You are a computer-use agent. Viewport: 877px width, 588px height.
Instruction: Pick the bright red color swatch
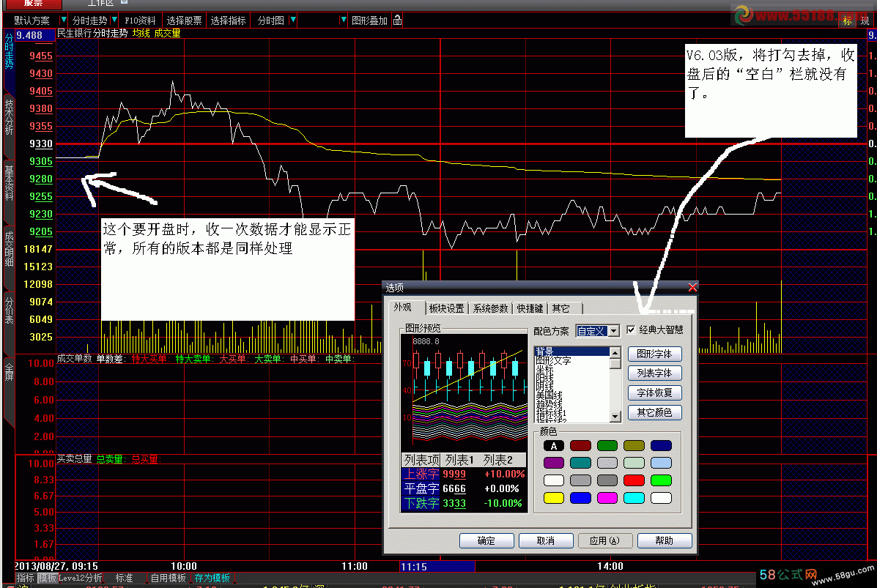(634, 480)
